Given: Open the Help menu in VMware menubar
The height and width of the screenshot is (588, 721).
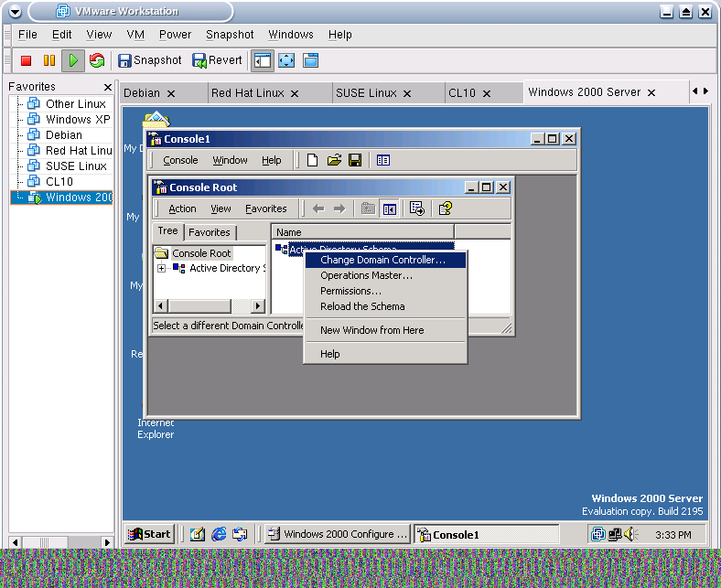Looking at the screenshot, I should pos(339,35).
